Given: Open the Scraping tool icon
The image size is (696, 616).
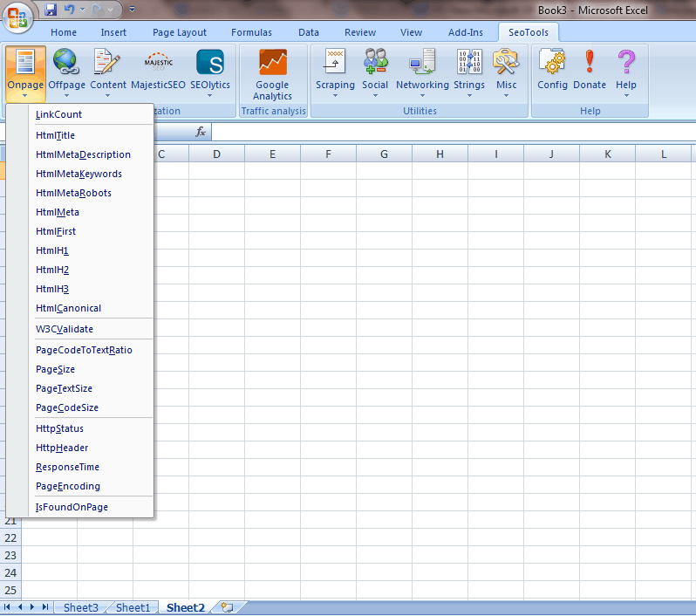Looking at the screenshot, I should (x=335, y=62).
